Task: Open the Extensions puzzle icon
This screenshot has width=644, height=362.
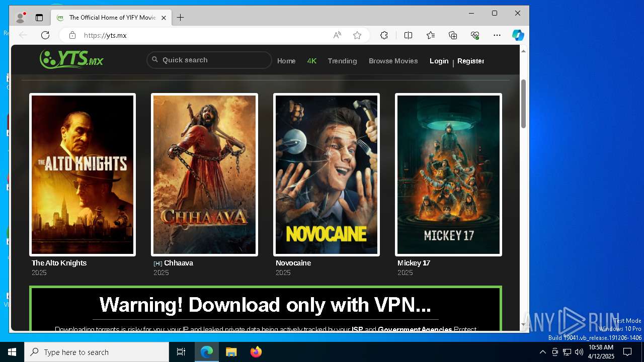Action: (x=384, y=35)
